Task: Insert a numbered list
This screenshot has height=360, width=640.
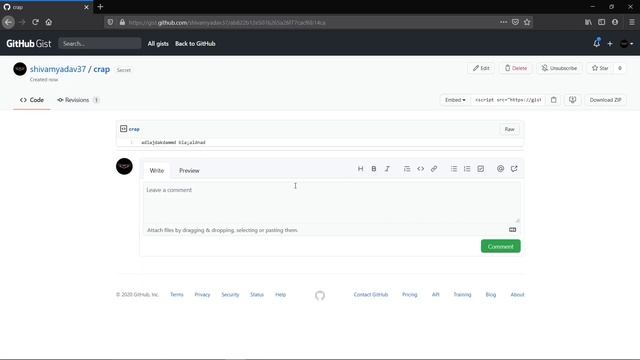Action: [x=467, y=169]
